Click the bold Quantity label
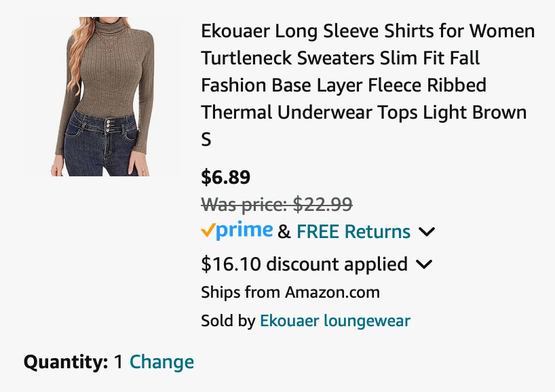 tap(66, 362)
